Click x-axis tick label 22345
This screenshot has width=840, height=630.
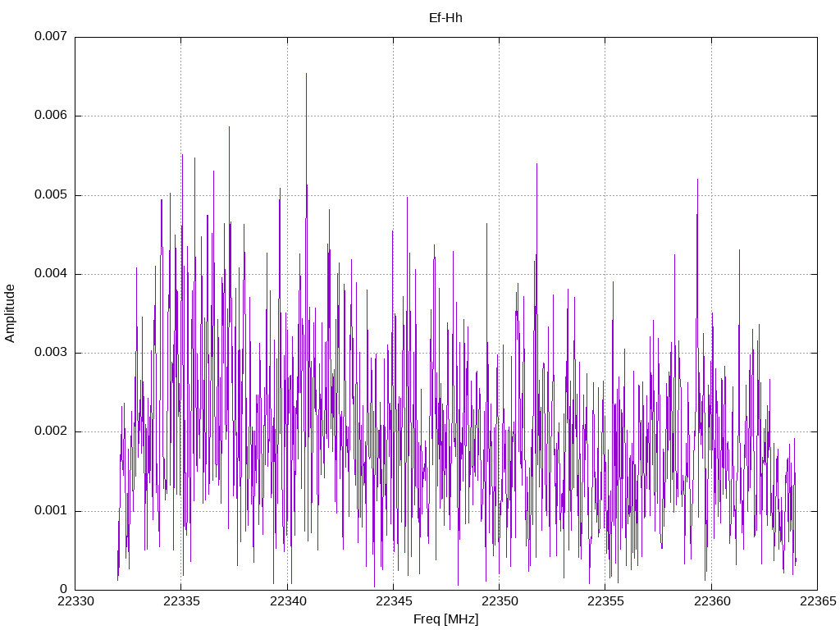click(394, 601)
